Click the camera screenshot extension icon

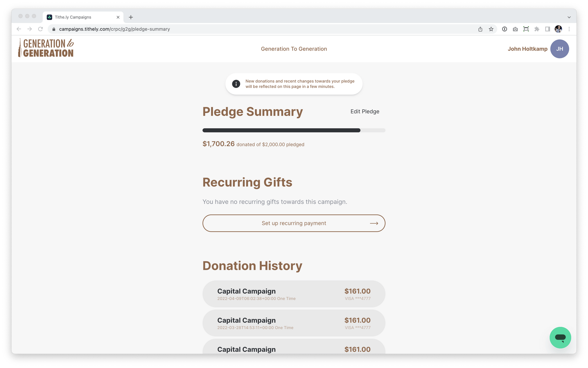(x=515, y=29)
